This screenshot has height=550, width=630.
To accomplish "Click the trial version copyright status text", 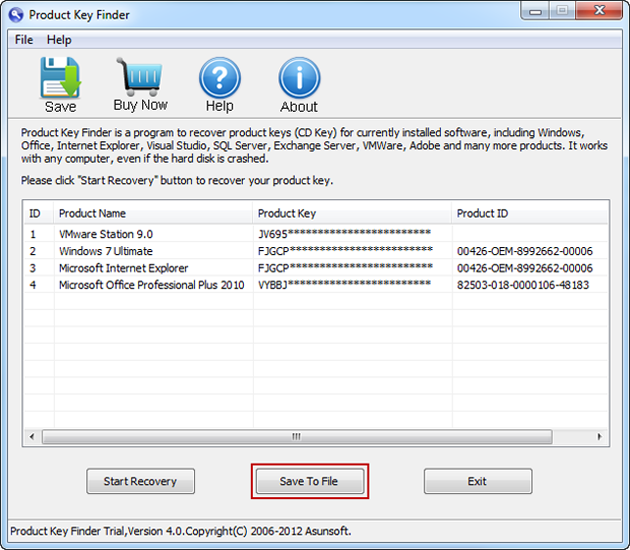I will (x=180, y=531).
